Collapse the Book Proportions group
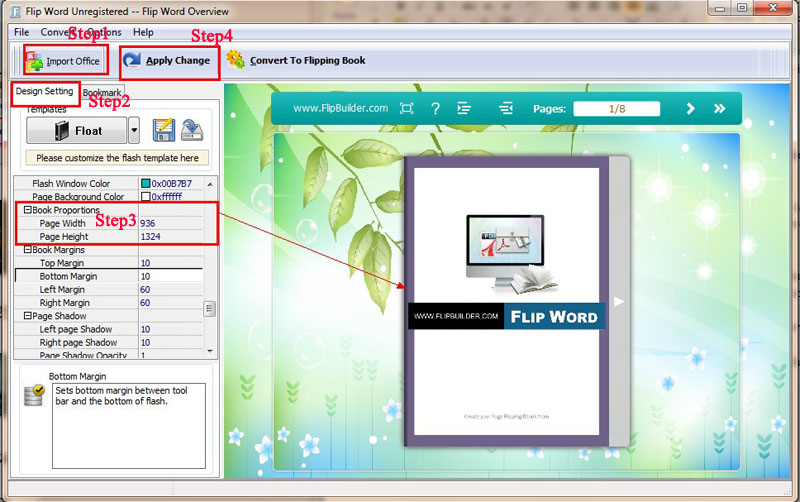The height and width of the screenshot is (502, 800). click(28, 210)
